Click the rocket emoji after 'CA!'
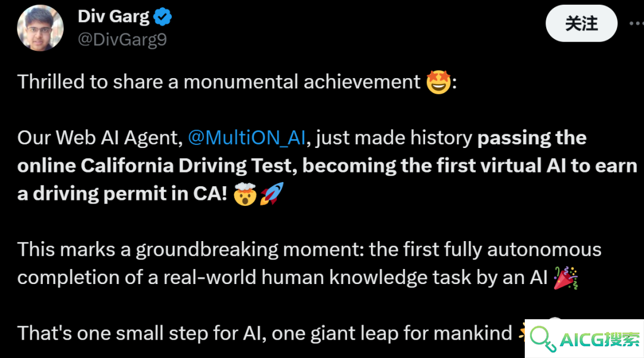Viewport: 644px width, 358px height. coord(271,193)
